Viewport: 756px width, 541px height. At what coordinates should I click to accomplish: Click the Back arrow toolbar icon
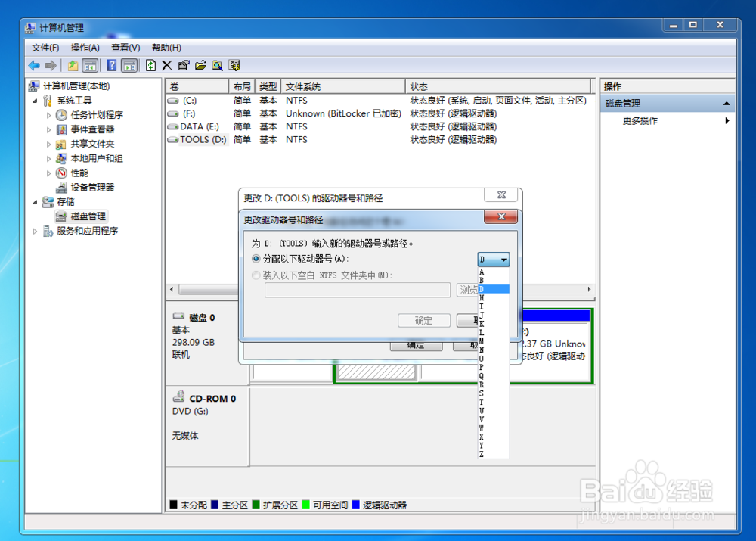coord(34,66)
